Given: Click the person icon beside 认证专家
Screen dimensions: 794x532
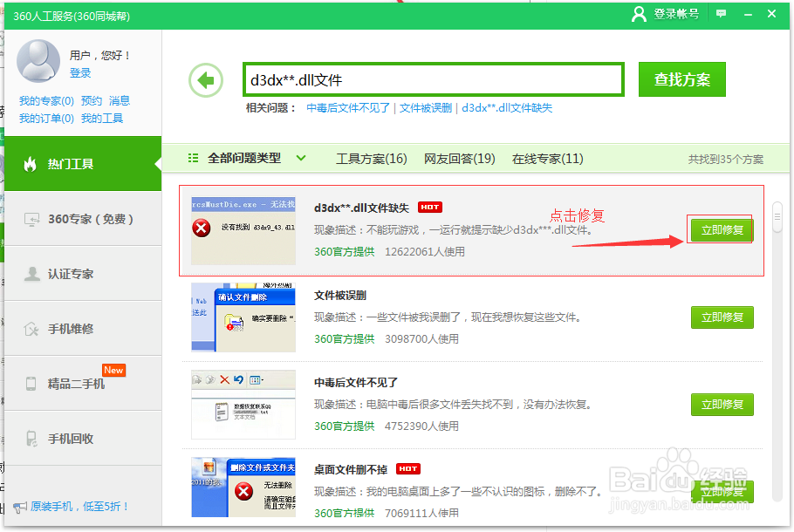Looking at the screenshot, I should [32, 274].
